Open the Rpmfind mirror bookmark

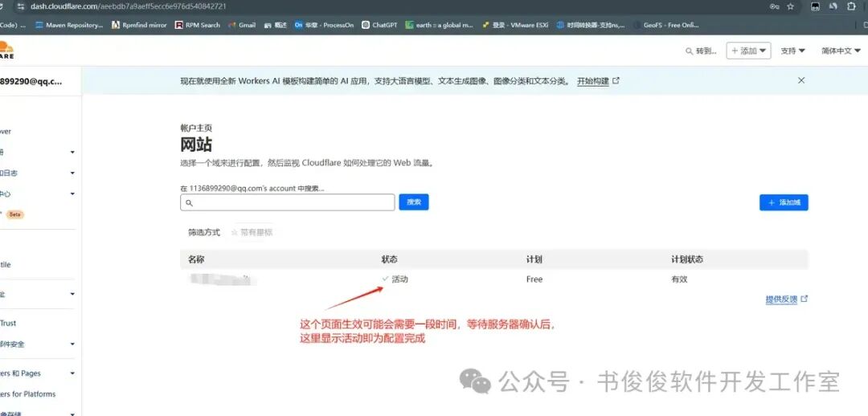(x=139, y=25)
